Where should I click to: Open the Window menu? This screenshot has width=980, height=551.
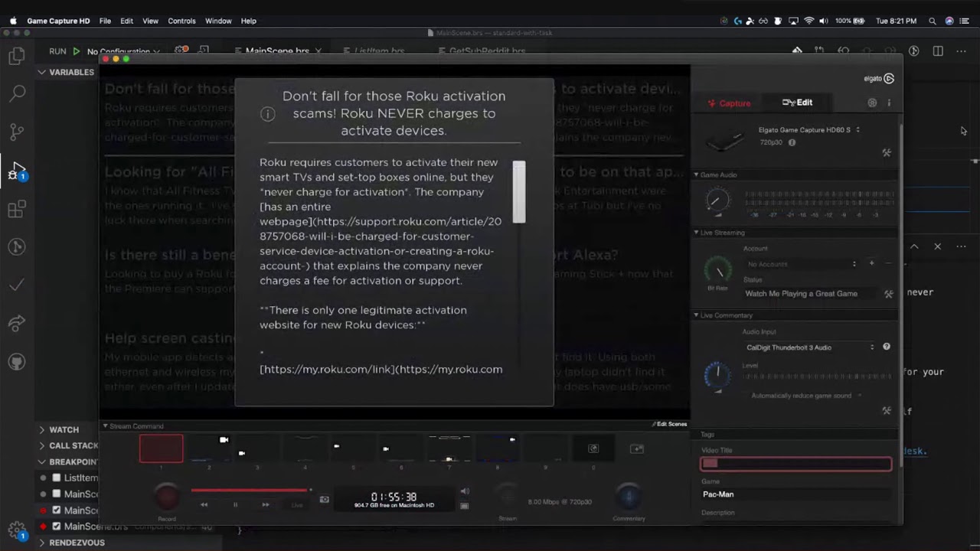pyautogui.click(x=218, y=21)
